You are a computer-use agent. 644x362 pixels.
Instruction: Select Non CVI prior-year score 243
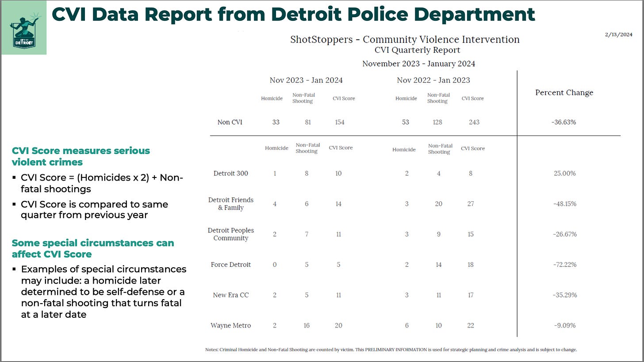pos(474,122)
